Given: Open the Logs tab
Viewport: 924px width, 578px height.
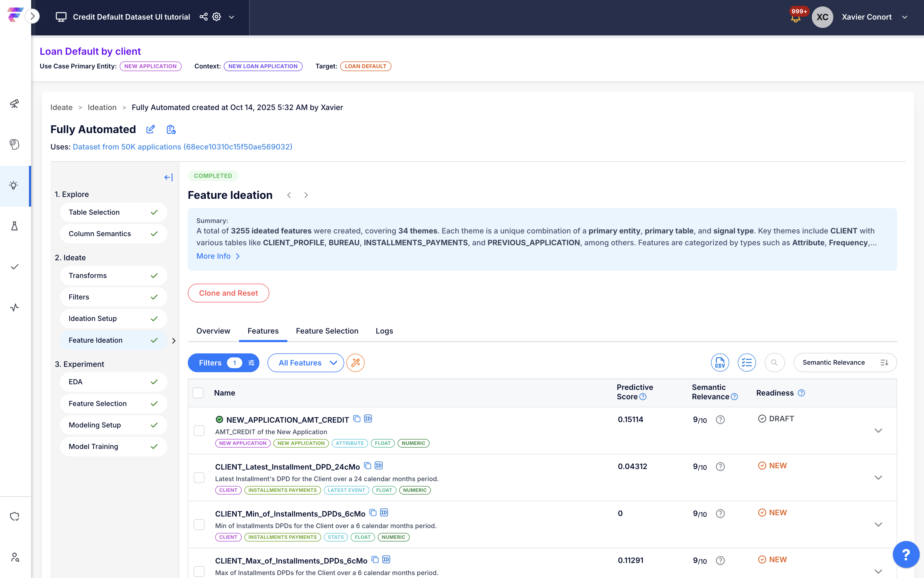Looking at the screenshot, I should coord(384,331).
